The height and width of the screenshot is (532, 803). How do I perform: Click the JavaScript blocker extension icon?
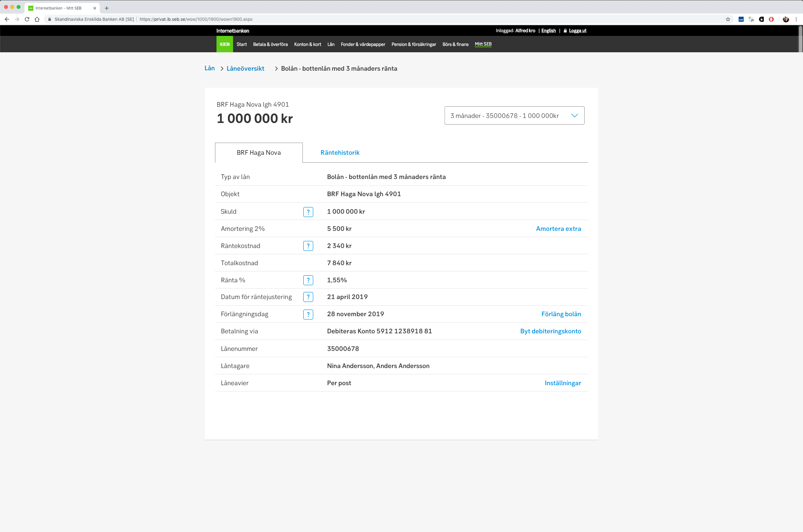pos(751,19)
